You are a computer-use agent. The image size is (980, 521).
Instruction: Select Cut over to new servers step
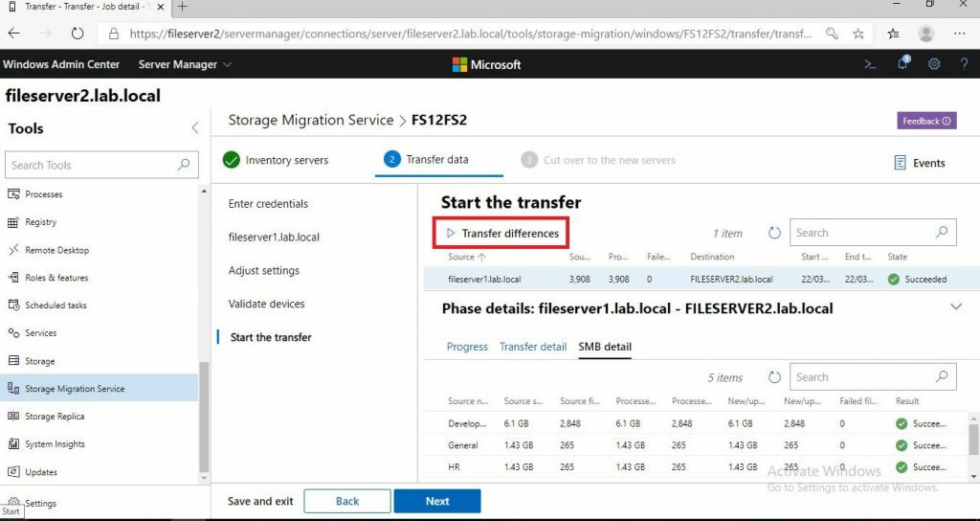pos(598,160)
